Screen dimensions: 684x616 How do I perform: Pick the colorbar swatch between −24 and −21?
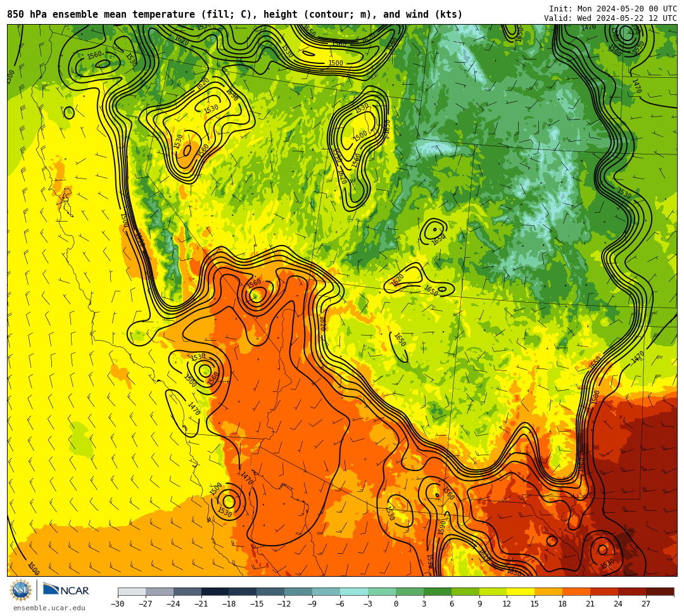click(x=187, y=591)
